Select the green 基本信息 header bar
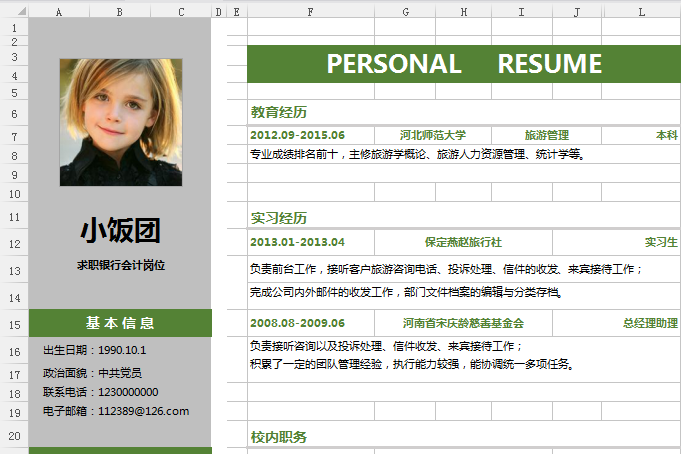681x454 pixels. [121, 323]
